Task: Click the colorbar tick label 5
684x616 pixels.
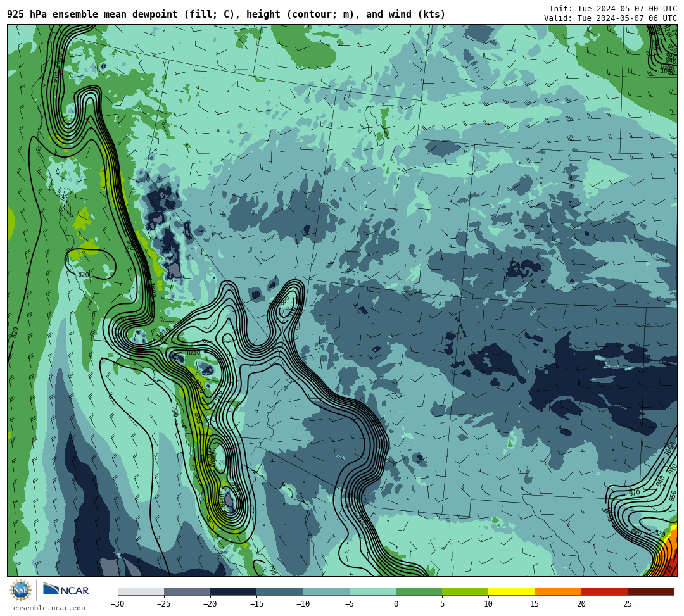Action: point(442,604)
